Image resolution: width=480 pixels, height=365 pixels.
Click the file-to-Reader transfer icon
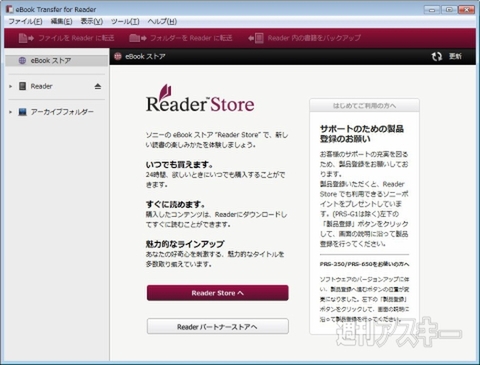click(26, 38)
